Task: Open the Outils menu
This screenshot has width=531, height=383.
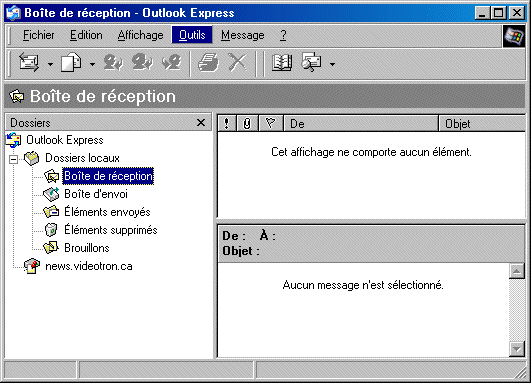Action: pyautogui.click(x=192, y=35)
